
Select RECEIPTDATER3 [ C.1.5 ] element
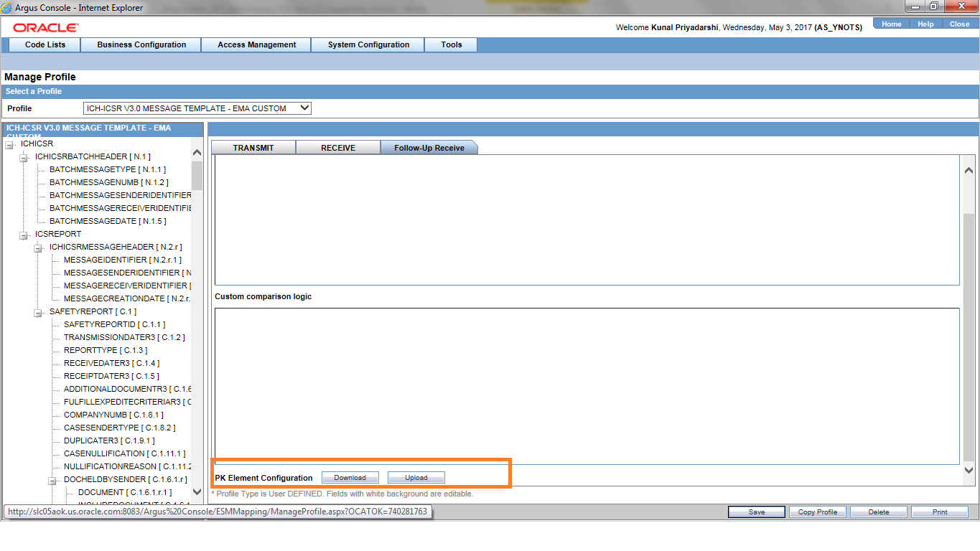111,376
